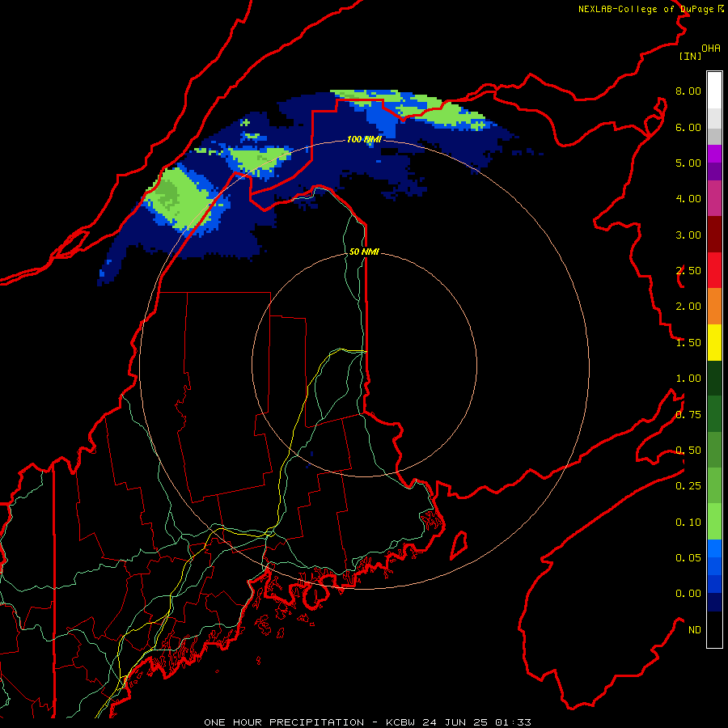Click the 0.10 legend value

688,523
